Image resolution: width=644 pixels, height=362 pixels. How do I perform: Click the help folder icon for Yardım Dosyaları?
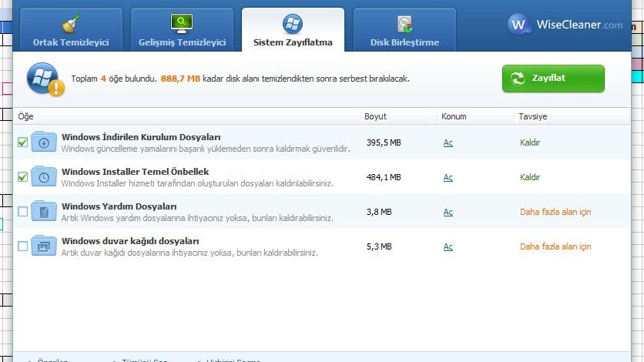[44, 211]
